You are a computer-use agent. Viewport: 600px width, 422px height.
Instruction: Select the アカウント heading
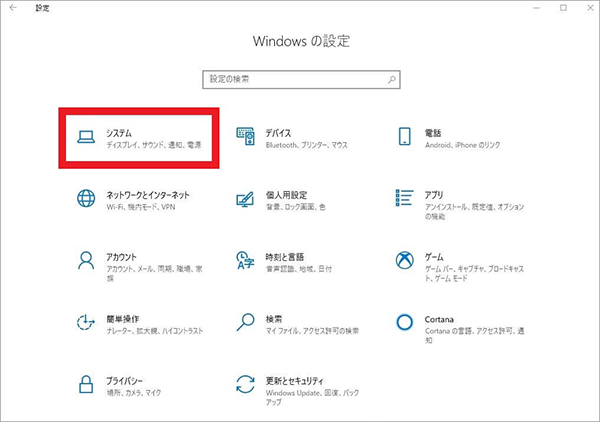pos(121,257)
